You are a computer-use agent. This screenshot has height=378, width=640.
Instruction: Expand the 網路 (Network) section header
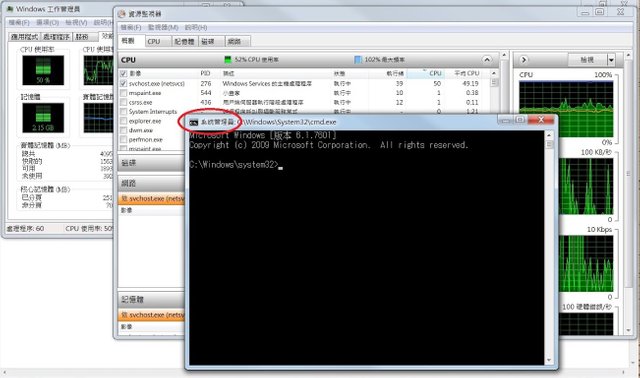click(151, 183)
